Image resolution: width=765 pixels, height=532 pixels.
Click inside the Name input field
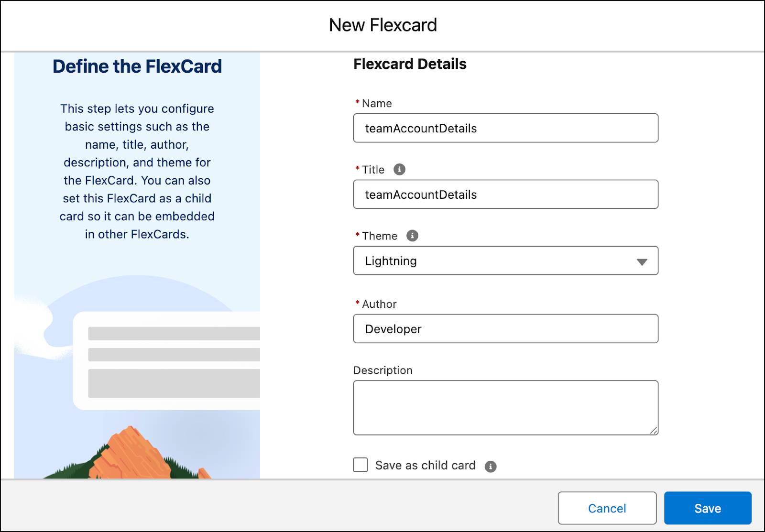[505, 128]
